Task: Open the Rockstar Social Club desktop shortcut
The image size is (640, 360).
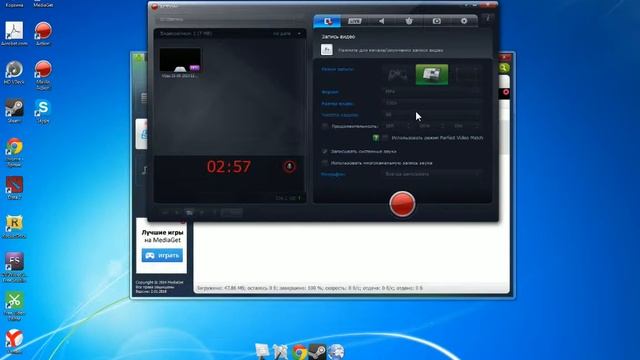Action: point(14,227)
